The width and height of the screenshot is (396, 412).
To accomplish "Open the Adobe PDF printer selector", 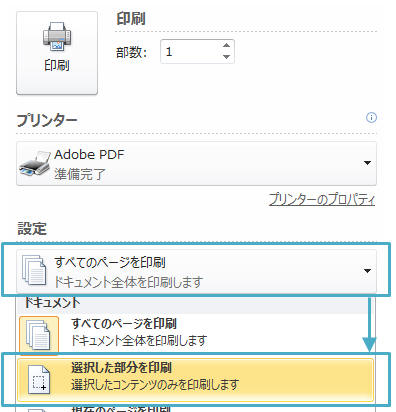I will (x=196, y=163).
